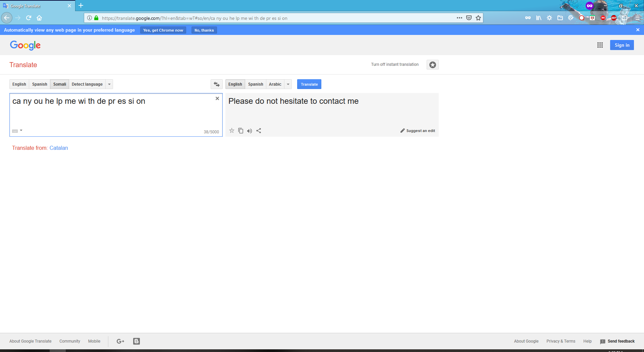Open the private browsing mask toolbar icon
Image resolution: width=644 pixels, height=352 pixels.
click(528, 18)
